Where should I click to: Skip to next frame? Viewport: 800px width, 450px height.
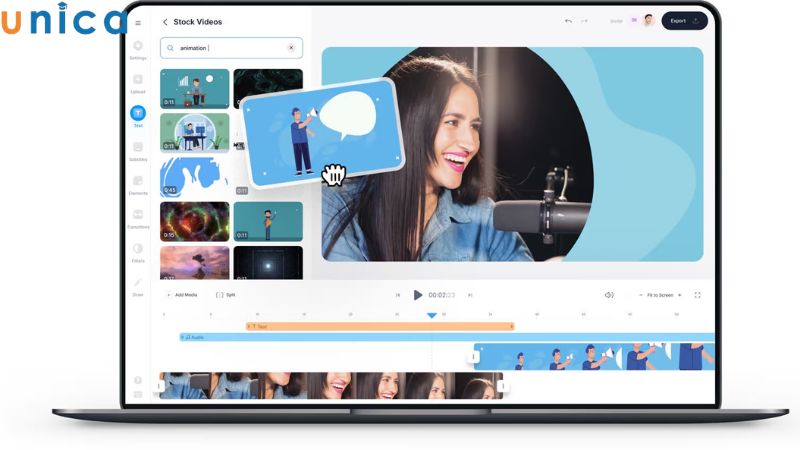(470, 295)
